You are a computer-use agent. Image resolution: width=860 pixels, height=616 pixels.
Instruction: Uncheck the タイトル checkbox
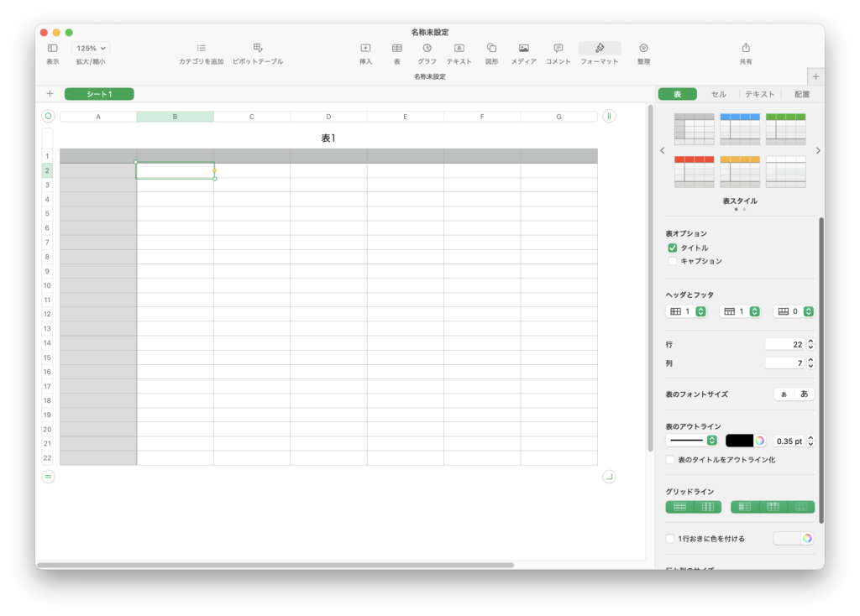(x=672, y=248)
